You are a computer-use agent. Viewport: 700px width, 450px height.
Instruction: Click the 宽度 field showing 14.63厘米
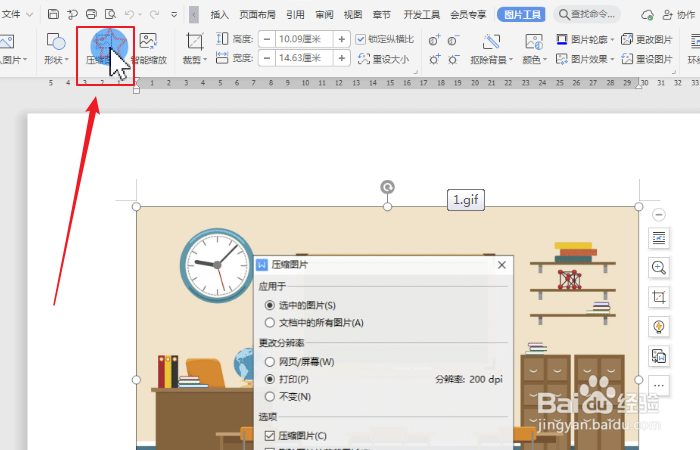[x=304, y=58]
